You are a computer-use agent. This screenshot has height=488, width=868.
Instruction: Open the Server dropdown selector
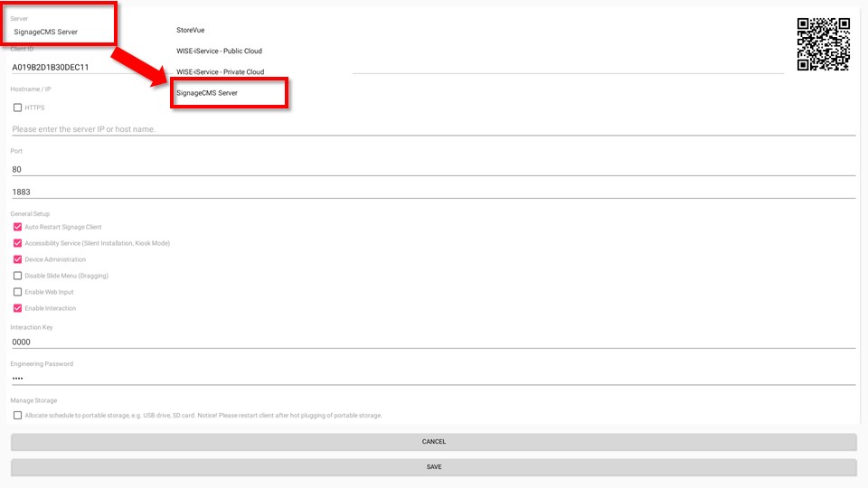click(x=59, y=32)
